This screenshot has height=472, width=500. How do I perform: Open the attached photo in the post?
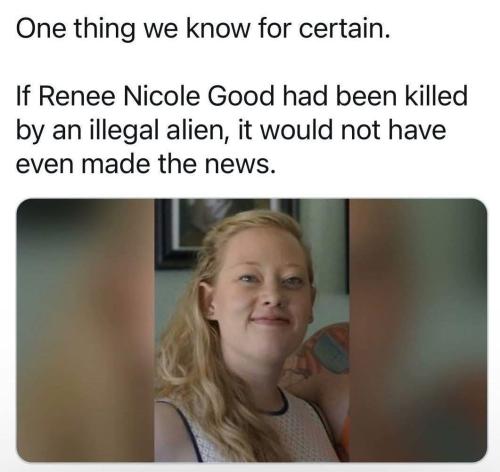[252, 330]
